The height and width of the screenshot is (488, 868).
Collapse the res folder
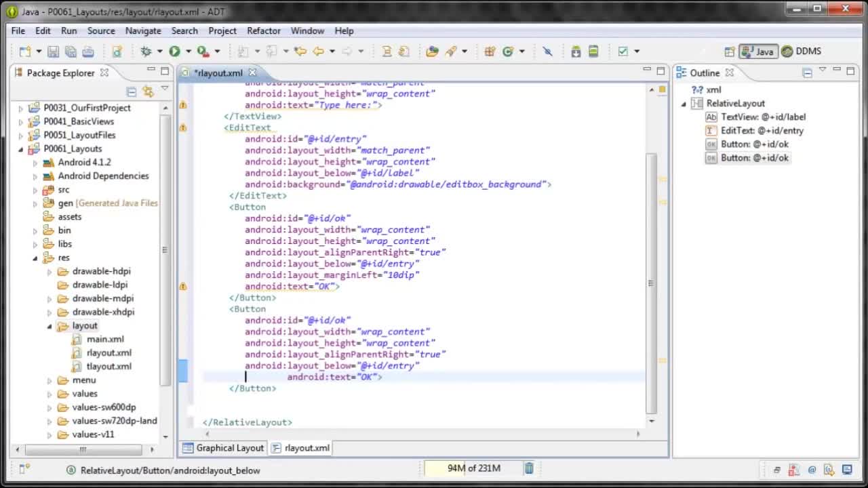35,258
